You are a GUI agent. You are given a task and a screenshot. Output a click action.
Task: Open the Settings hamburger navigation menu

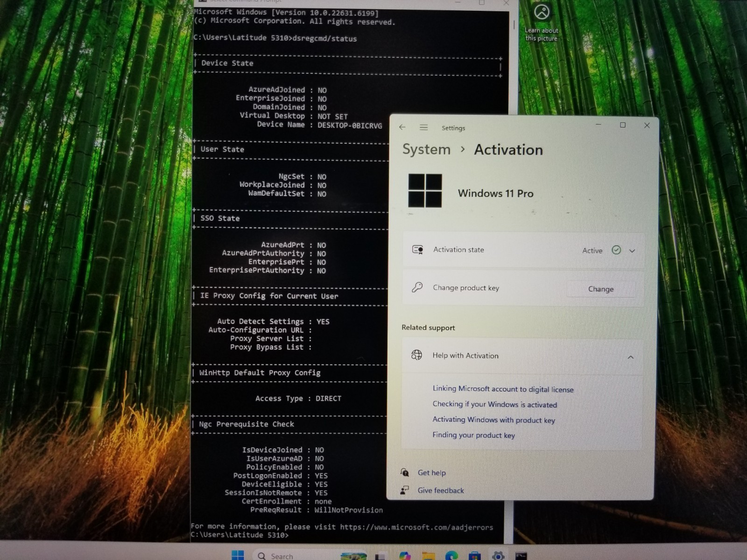tap(423, 127)
